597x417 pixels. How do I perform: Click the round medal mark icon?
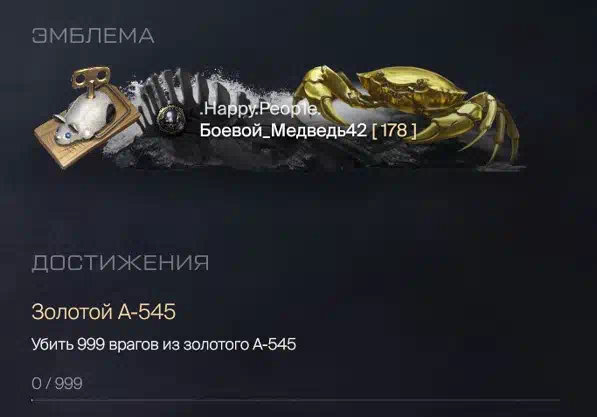171,119
